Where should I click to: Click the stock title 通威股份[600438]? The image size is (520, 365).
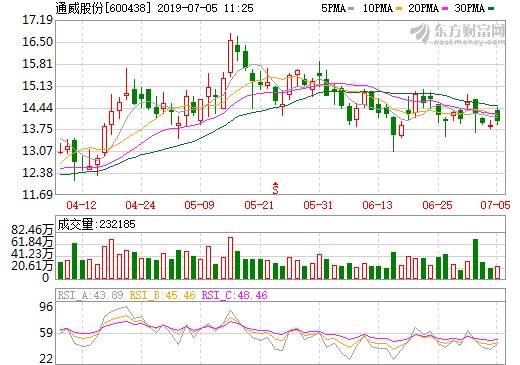pos(101,8)
